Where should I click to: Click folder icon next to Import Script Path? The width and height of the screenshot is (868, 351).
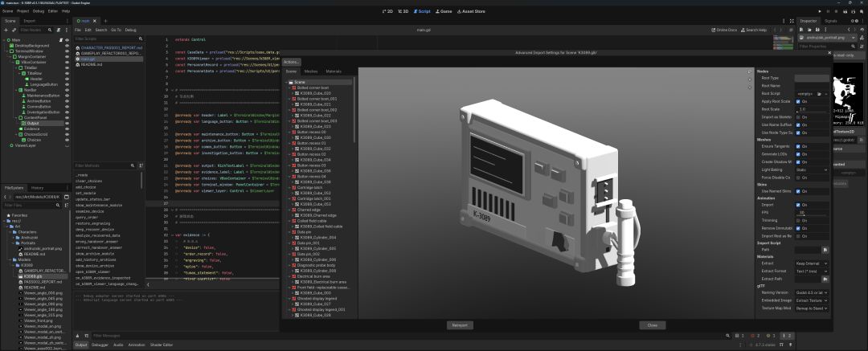click(x=825, y=251)
